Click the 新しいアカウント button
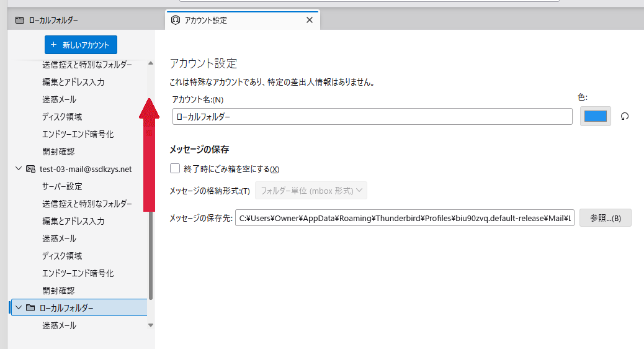 [81, 45]
